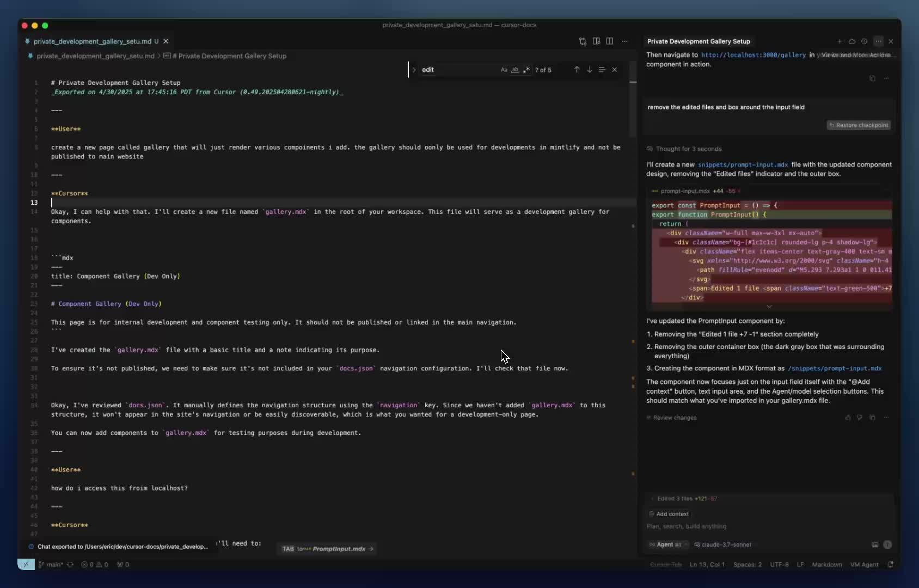Send the chat message with arrow button
Screen dimensions: 919x588
887,544
